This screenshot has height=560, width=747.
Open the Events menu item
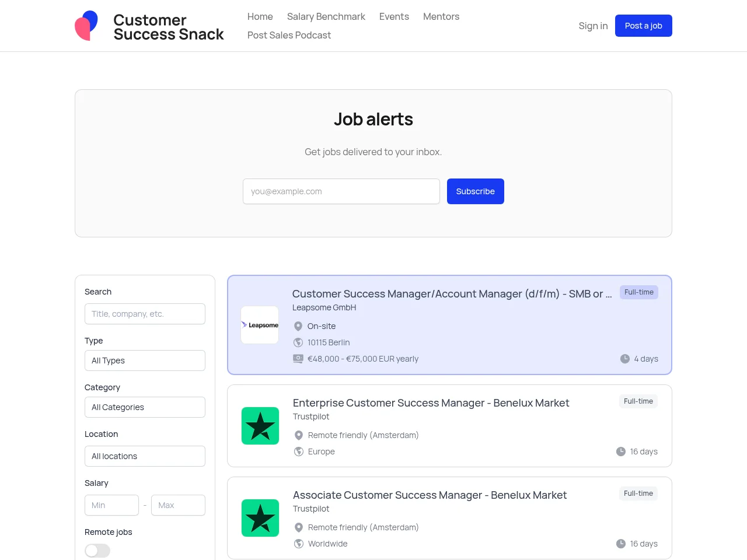click(394, 16)
